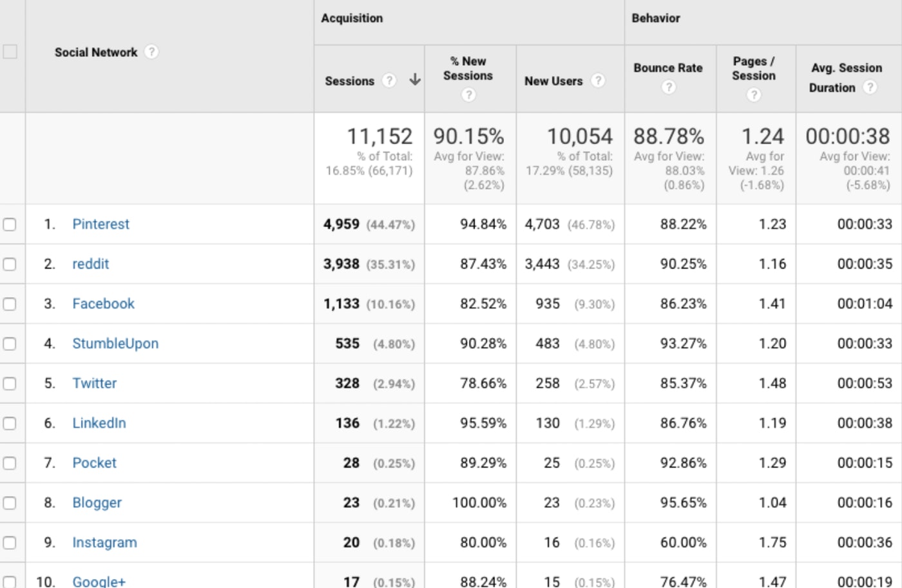
Task: Open the LinkedIn social network link
Action: 99,423
